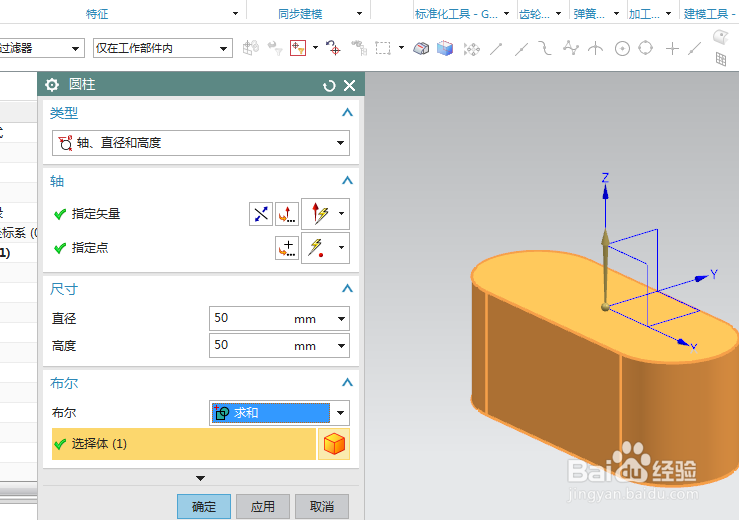Reset the Cylinder dialog values

point(329,85)
